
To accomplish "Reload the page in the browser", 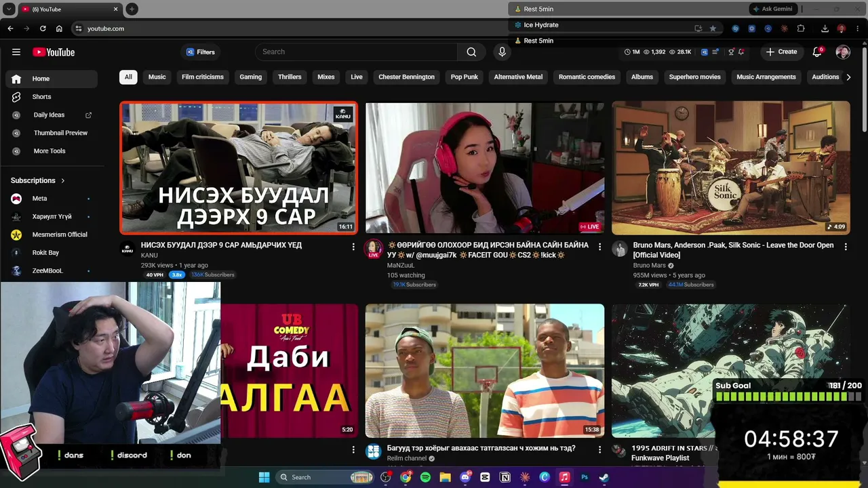I will point(43,28).
